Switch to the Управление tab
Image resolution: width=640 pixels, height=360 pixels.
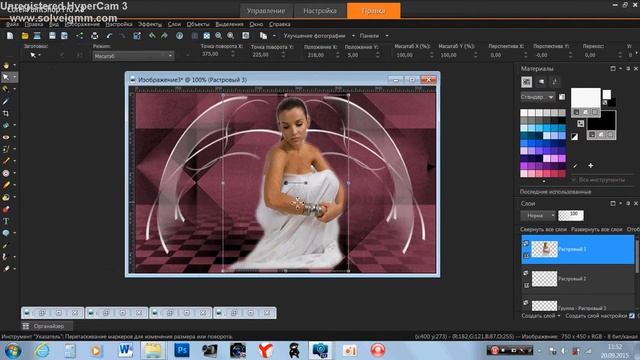[x=266, y=11]
